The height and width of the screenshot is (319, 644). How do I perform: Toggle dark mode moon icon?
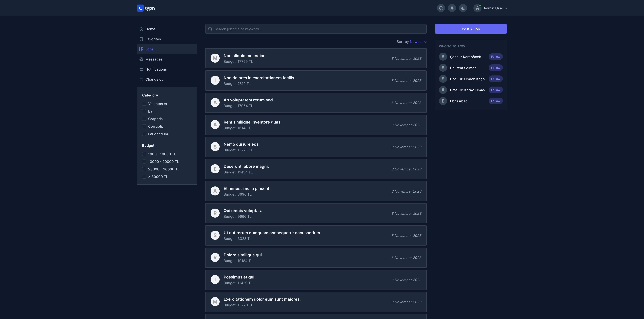click(x=463, y=8)
